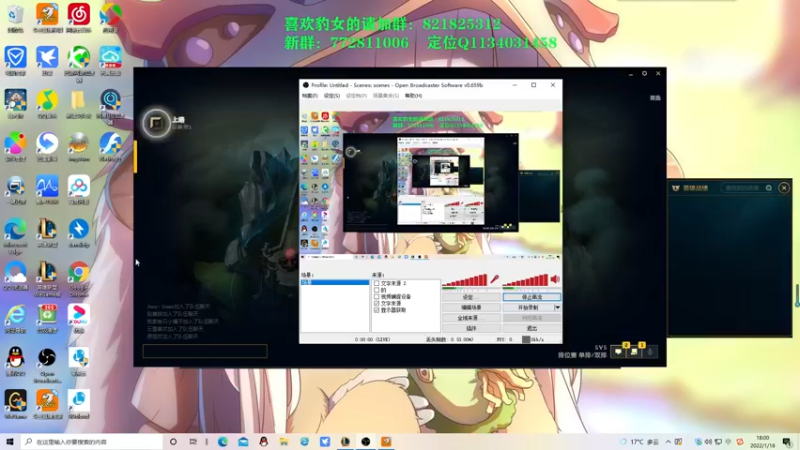The image size is (800, 450).
Task: Open the 设定(S) menu in OBS
Action: coord(332,96)
